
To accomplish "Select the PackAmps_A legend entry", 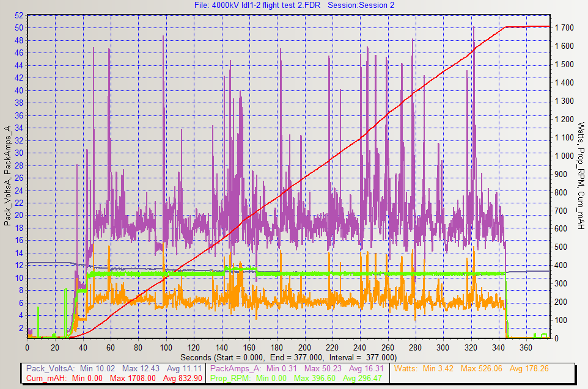I will click(x=235, y=369).
